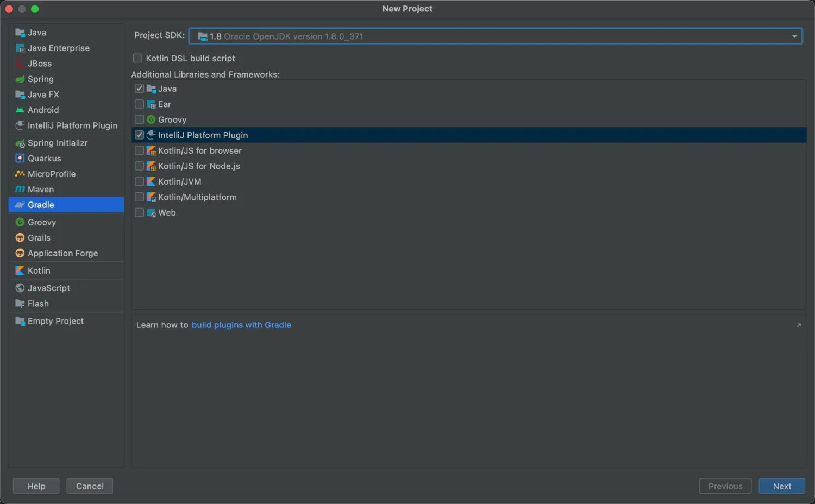Open the Project SDK dropdown arrow

tap(794, 36)
